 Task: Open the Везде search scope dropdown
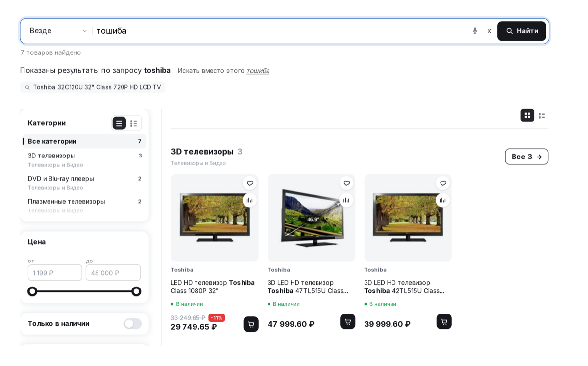click(58, 31)
